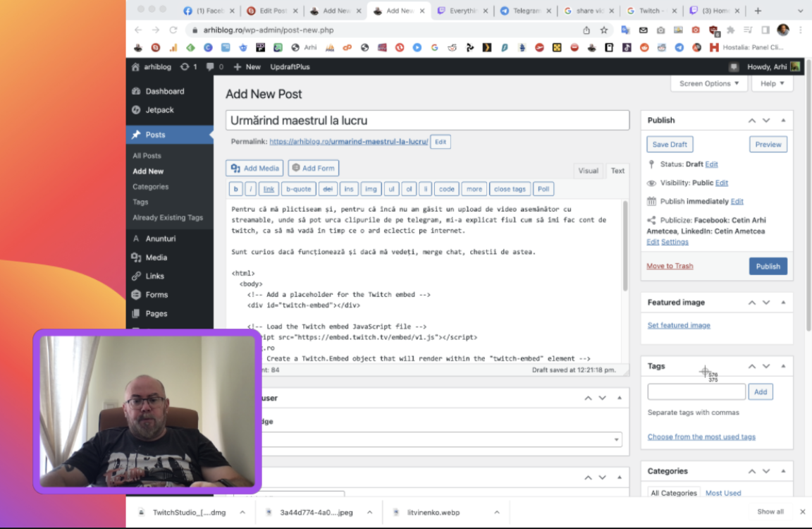Image resolution: width=812 pixels, height=529 pixels.
Task: Collapse the Publish panel with triangle toggle
Action: click(x=783, y=120)
